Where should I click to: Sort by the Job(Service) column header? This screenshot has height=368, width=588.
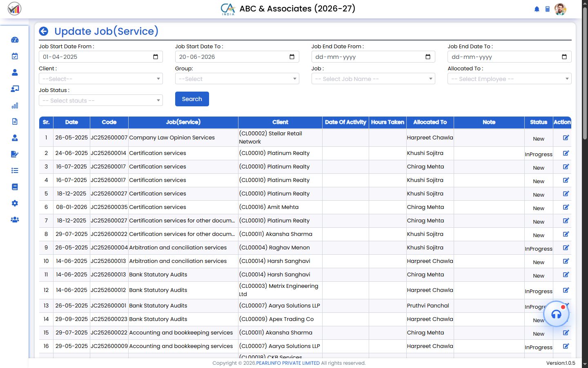click(x=183, y=122)
